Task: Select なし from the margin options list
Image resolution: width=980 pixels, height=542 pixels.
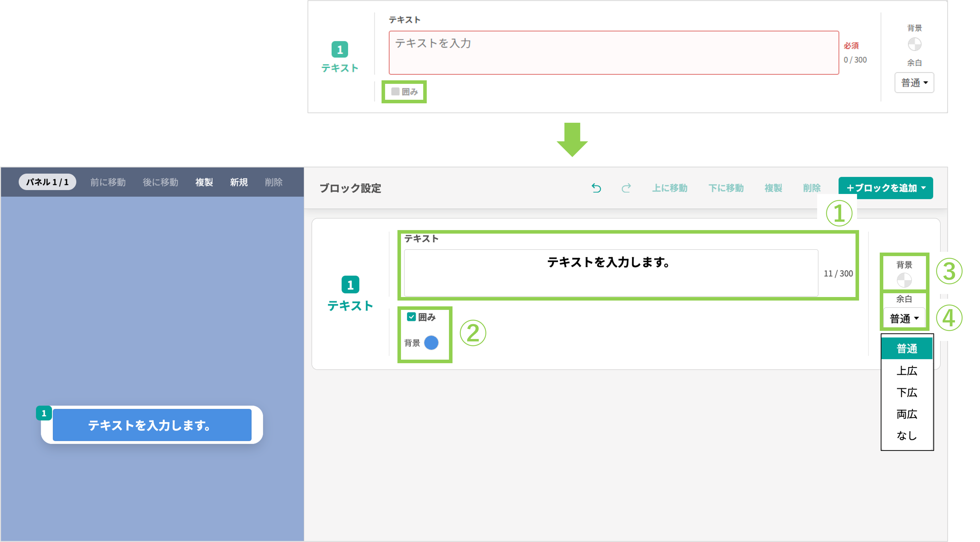Action: click(x=907, y=436)
